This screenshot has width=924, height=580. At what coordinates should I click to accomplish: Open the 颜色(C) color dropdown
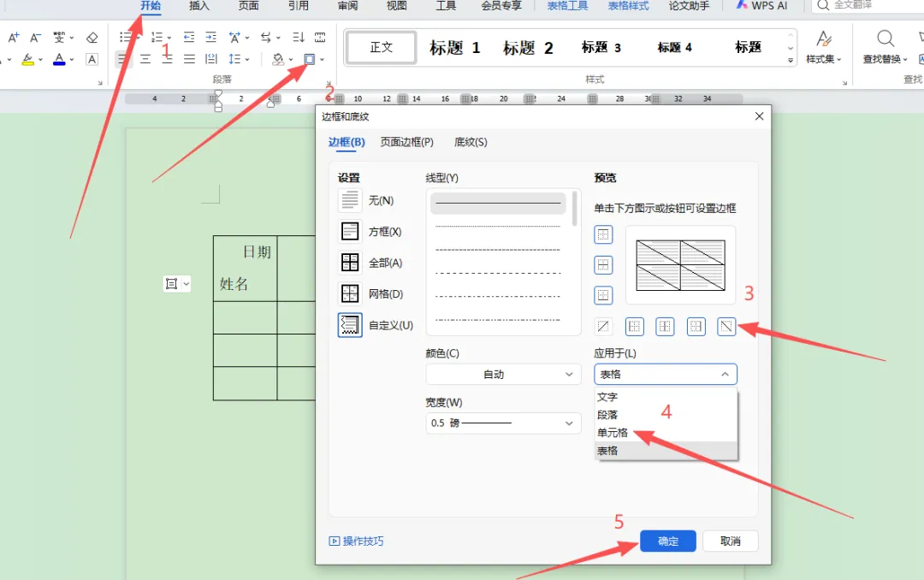pyautogui.click(x=503, y=375)
